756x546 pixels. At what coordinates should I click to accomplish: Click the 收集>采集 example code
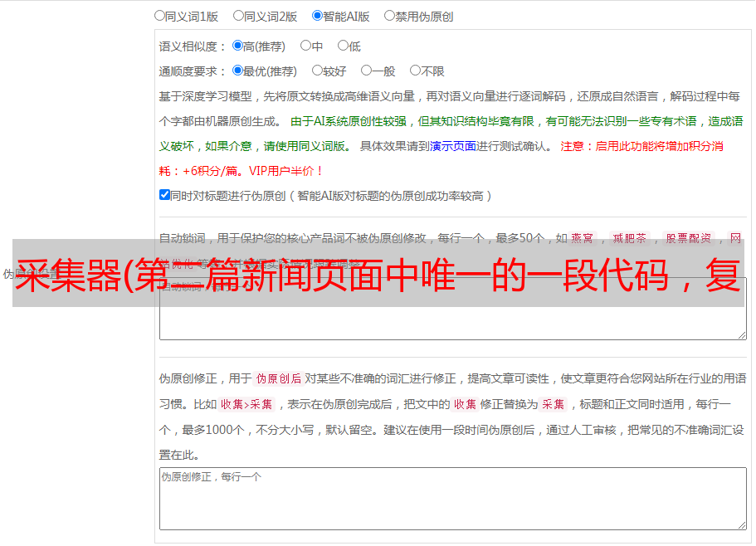(246, 404)
